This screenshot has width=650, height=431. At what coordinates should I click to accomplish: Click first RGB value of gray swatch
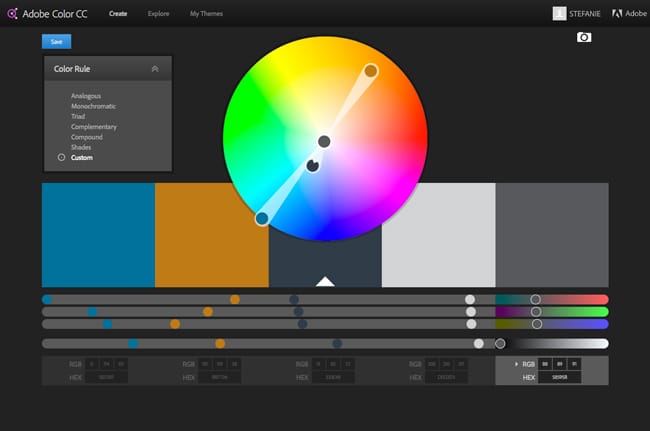(545, 364)
